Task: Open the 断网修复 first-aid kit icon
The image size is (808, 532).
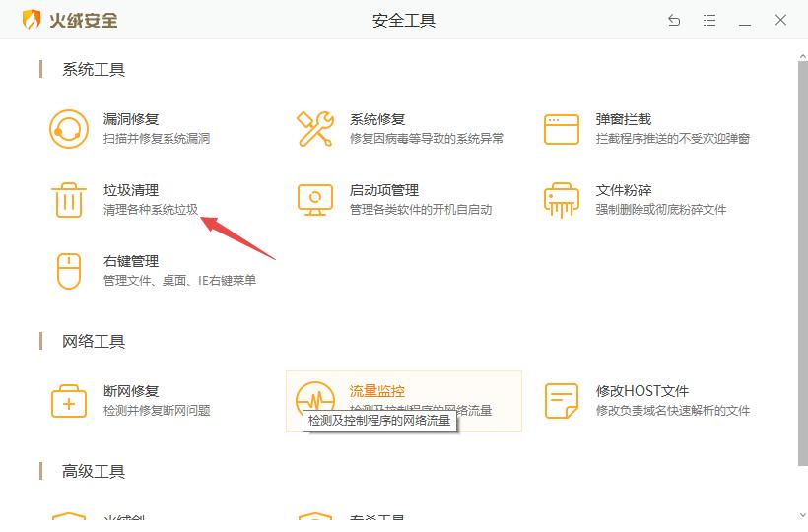Action: (x=69, y=401)
